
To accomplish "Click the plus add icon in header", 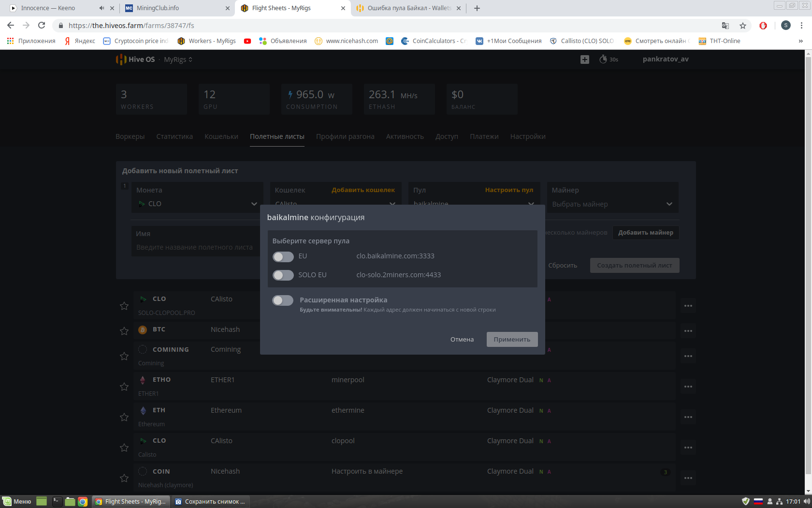I will [x=585, y=60].
